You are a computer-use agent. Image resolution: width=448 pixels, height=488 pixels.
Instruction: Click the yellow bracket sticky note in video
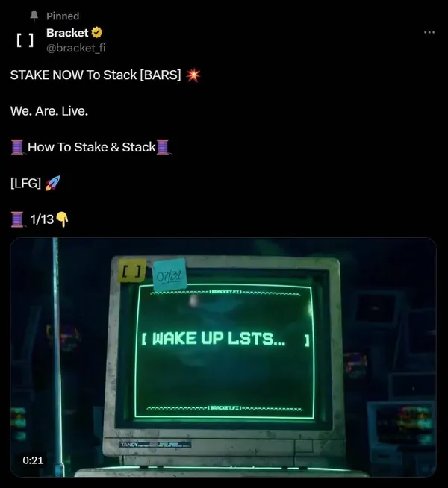click(132, 270)
